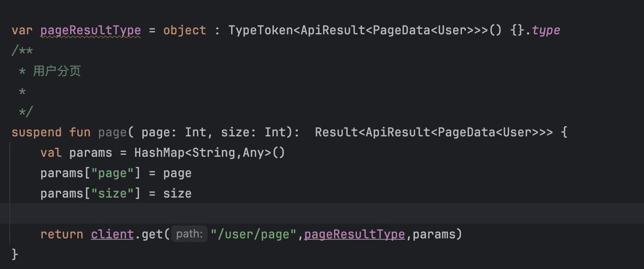Click the 用户分页 comment text
644x269 pixels.
(57, 71)
